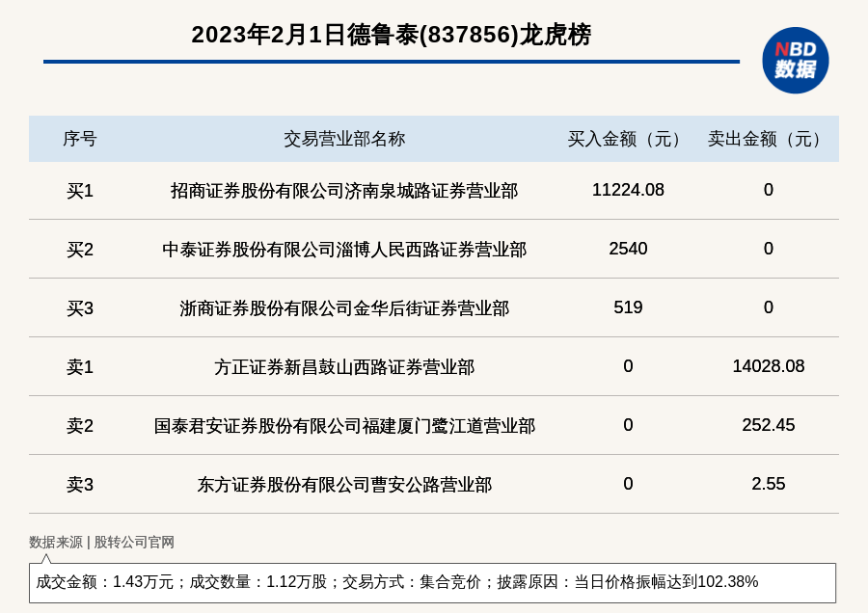Select the 买2 row label

coord(80,250)
